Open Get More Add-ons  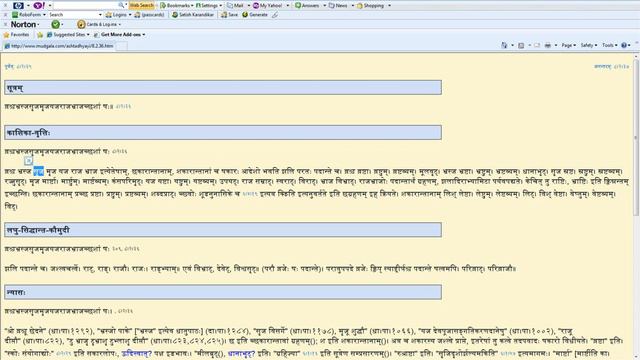coord(120,35)
